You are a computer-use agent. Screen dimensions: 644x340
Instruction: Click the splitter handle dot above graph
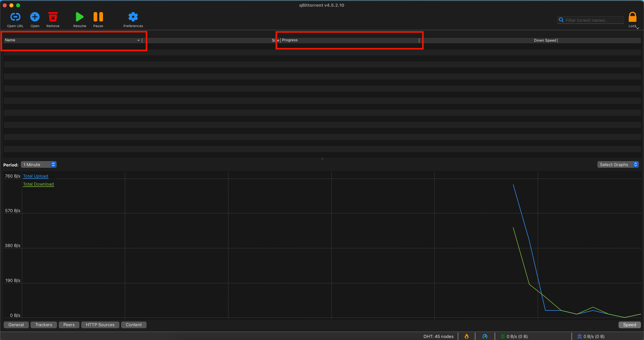322,159
